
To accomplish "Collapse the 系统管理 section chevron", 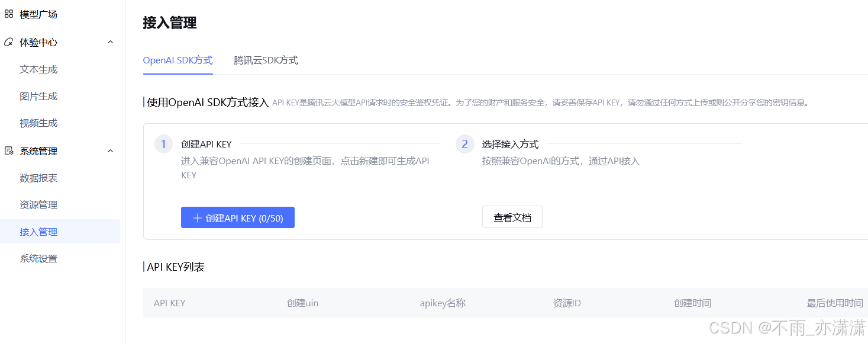I will (x=110, y=150).
